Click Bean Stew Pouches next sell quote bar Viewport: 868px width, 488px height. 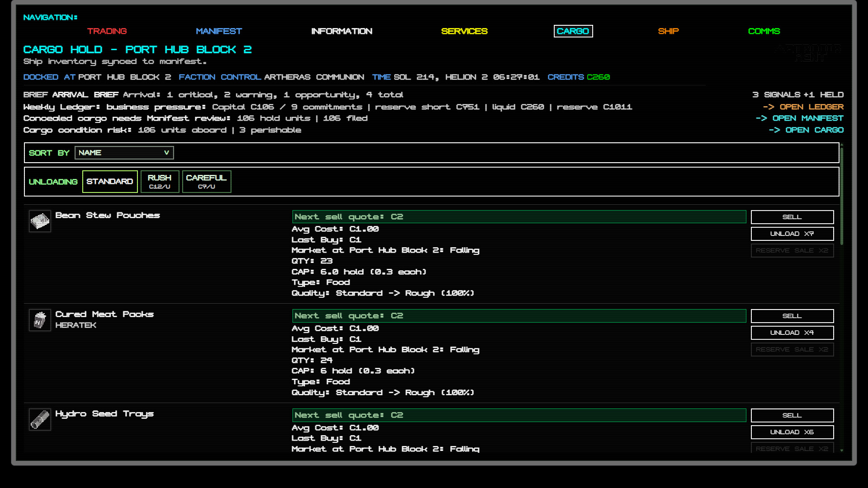click(519, 217)
